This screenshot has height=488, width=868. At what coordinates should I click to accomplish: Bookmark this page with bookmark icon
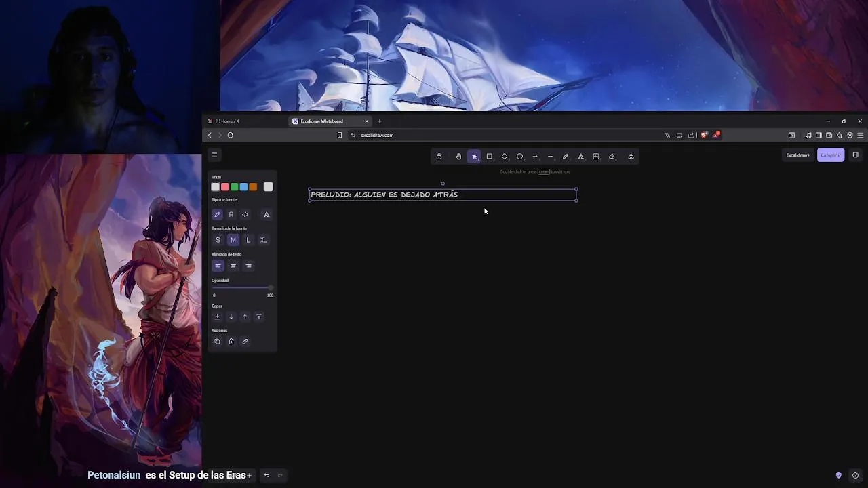pos(340,135)
